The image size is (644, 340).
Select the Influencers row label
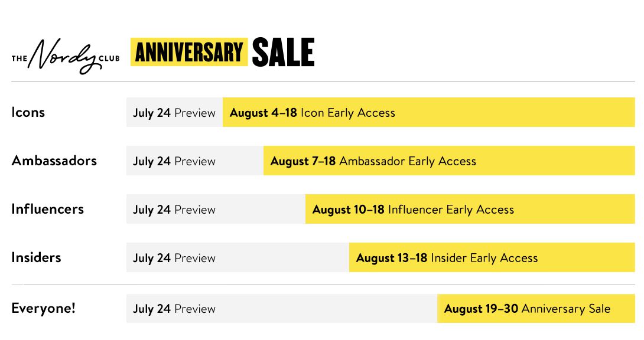point(47,209)
